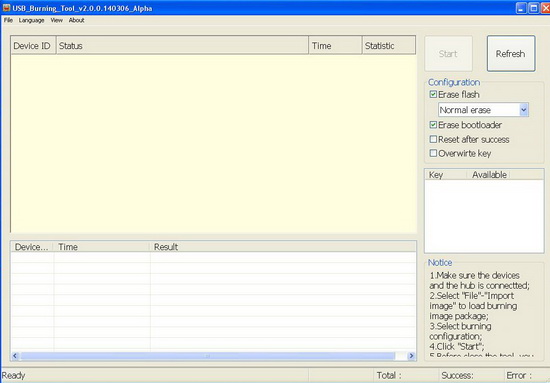This screenshot has height=383, width=550.
Task: Enable Reset after success
Action: coord(433,139)
